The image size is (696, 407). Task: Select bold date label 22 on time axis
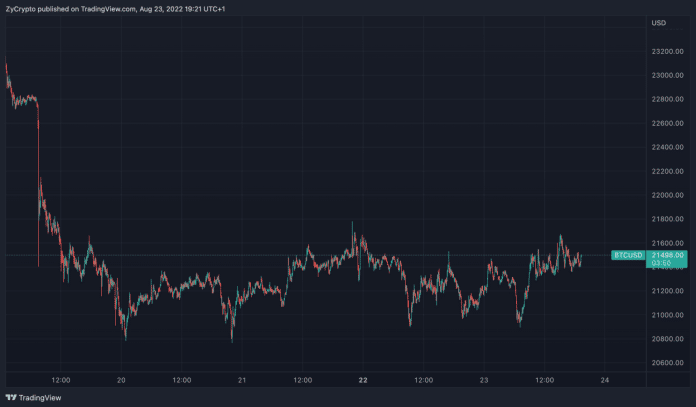click(363, 380)
